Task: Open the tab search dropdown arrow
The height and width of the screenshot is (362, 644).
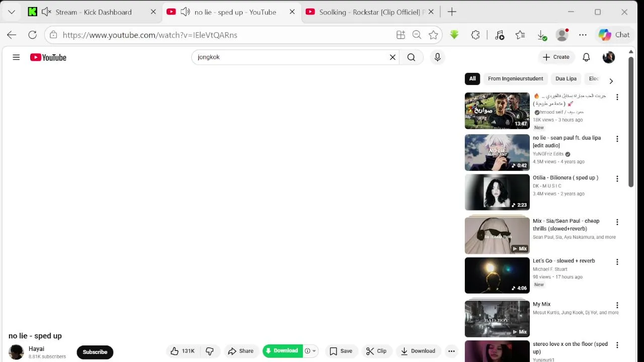Action: [x=11, y=12]
